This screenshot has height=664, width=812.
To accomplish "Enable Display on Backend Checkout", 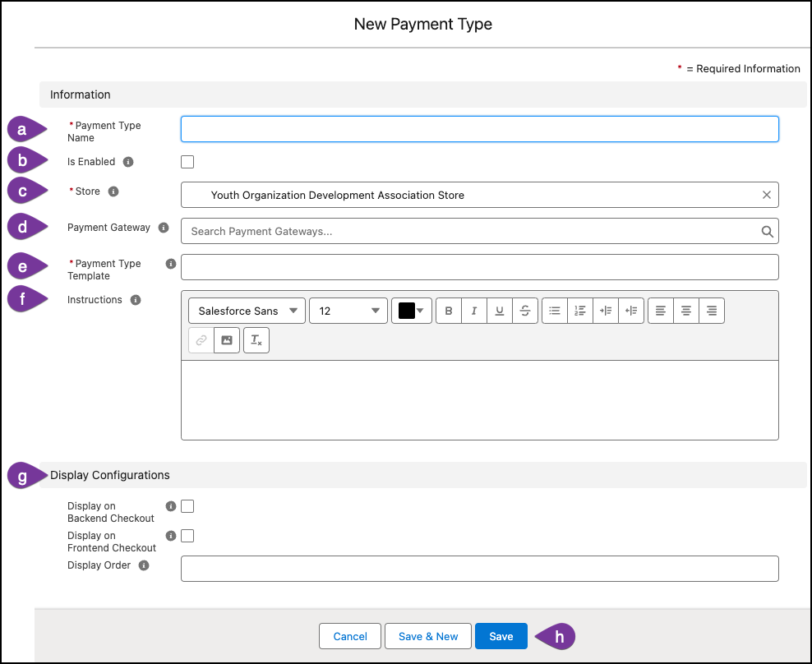I will (x=187, y=505).
